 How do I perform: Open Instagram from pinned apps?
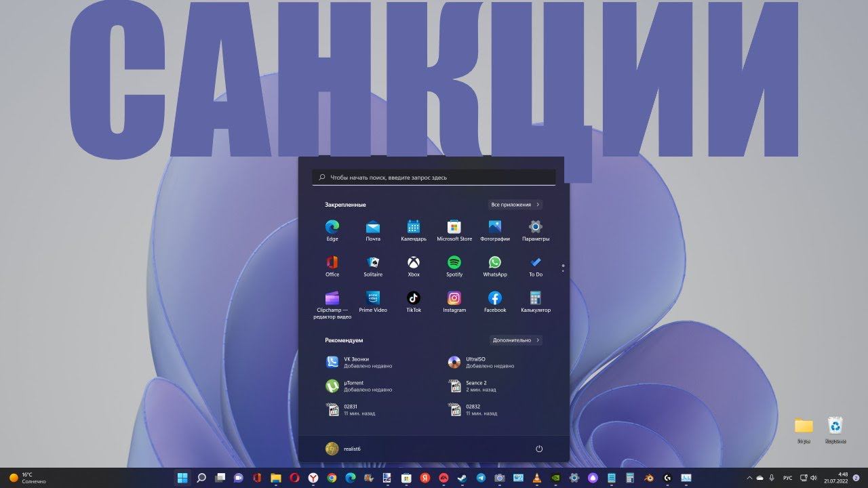pos(454,302)
